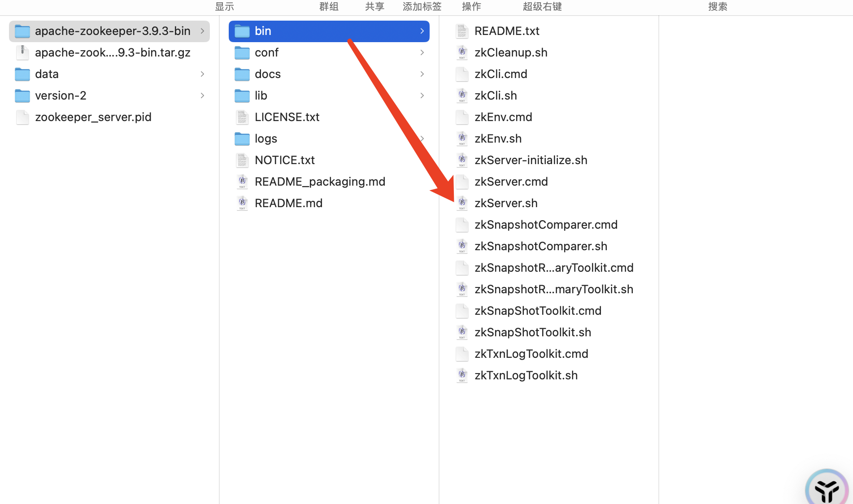Expand the data folder chevron

click(202, 74)
